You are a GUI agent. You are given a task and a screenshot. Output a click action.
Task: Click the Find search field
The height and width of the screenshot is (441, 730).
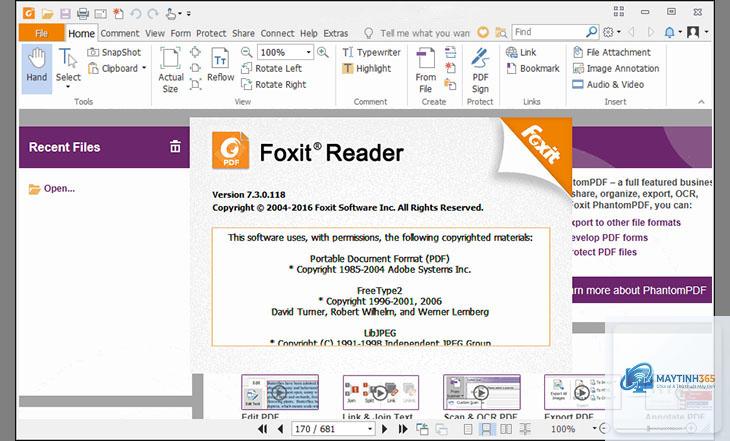click(x=548, y=32)
